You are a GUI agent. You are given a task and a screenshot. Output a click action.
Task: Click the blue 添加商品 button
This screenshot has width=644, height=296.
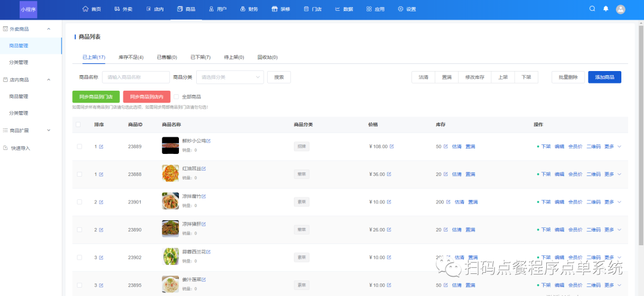pos(605,78)
